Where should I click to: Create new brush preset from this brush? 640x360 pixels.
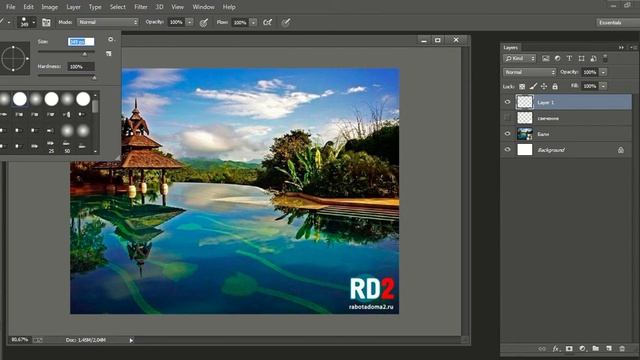(x=109, y=53)
